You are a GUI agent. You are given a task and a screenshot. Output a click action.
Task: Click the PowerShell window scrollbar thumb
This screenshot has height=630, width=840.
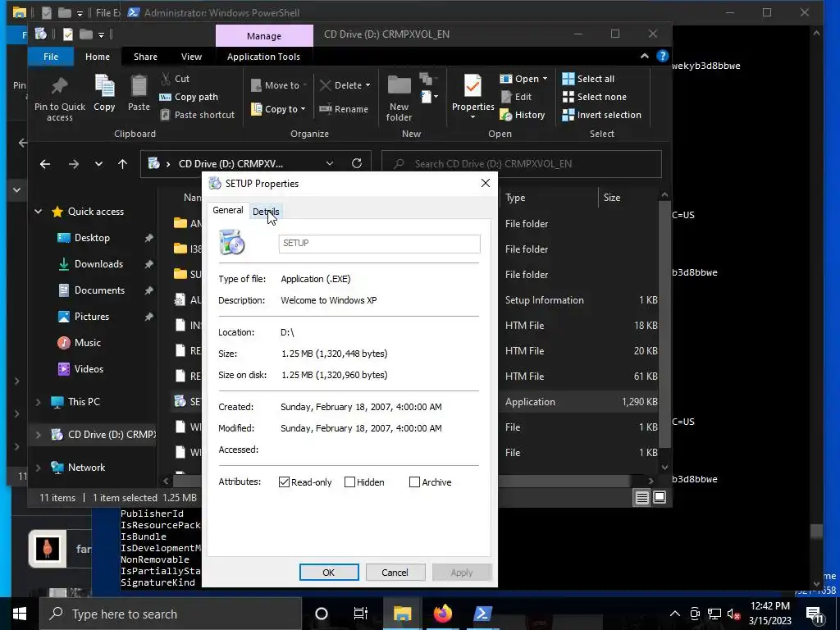click(816, 532)
